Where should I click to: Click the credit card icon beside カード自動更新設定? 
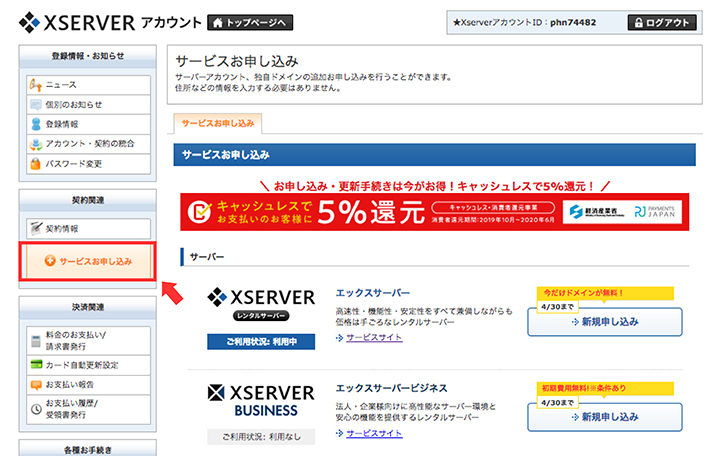point(36,365)
